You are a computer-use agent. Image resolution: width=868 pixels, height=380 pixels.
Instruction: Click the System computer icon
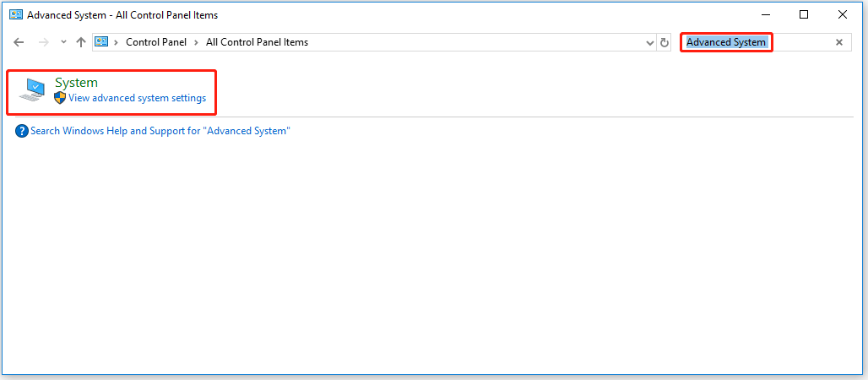click(33, 90)
